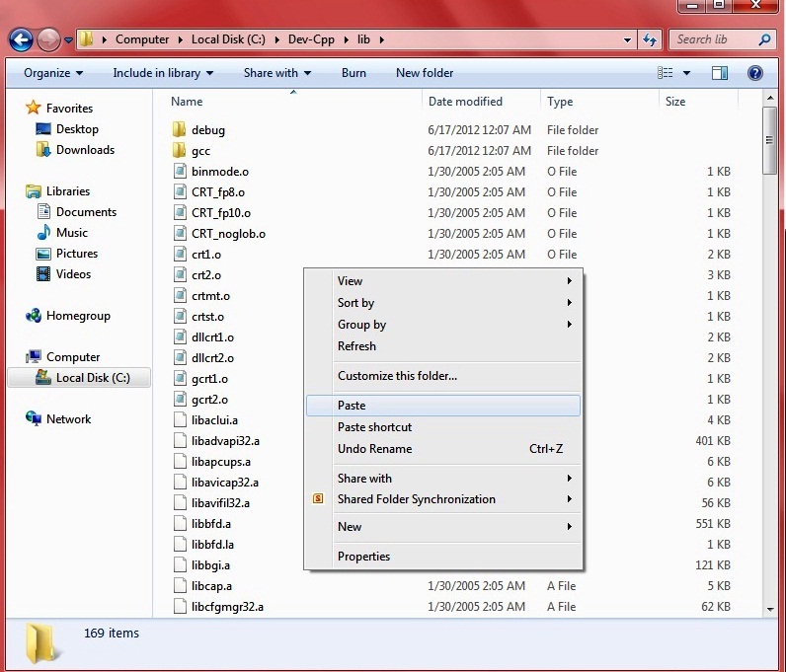Click the Burn toolbar button
This screenshot has width=786, height=672.
click(354, 73)
